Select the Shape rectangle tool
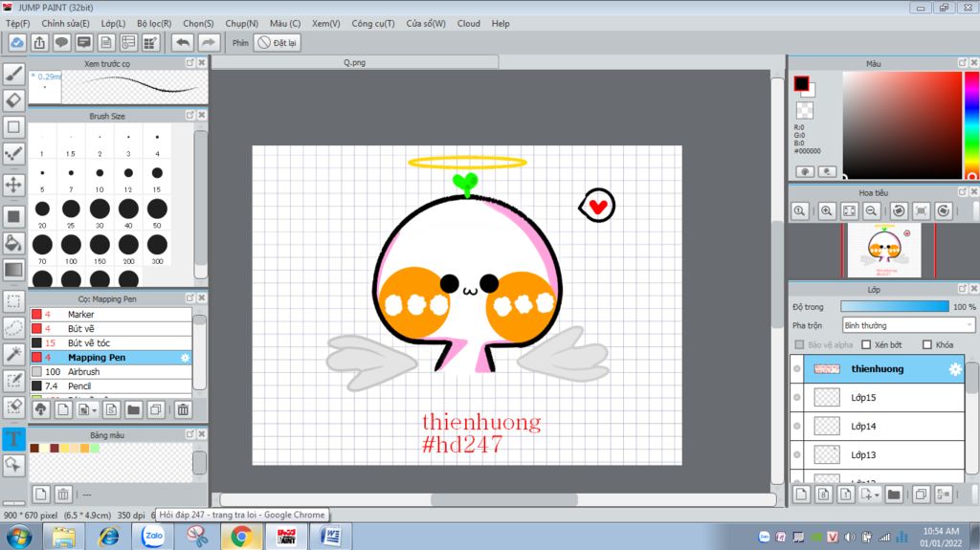The width and height of the screenshot is (980, 550). coord(13,127)
